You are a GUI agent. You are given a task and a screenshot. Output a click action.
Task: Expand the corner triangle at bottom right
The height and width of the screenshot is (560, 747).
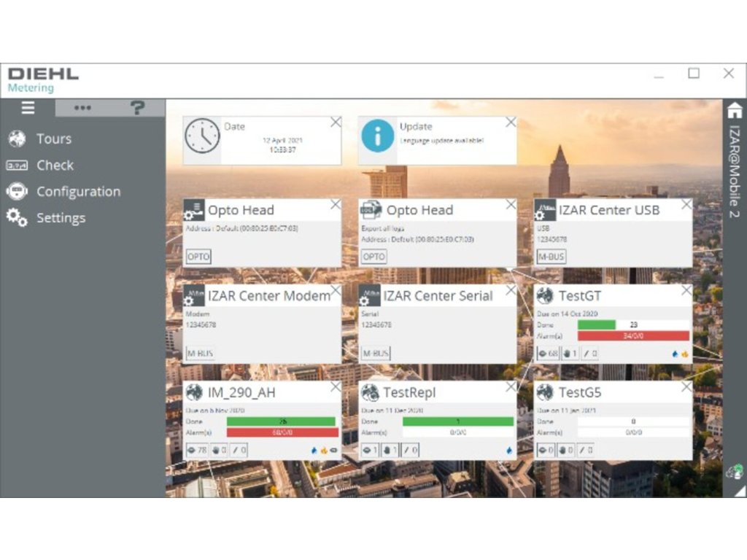point(740,491)
